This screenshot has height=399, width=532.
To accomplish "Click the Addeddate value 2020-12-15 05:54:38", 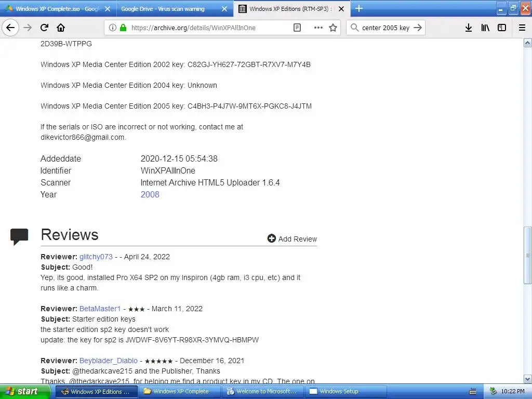I will (179, 158).
